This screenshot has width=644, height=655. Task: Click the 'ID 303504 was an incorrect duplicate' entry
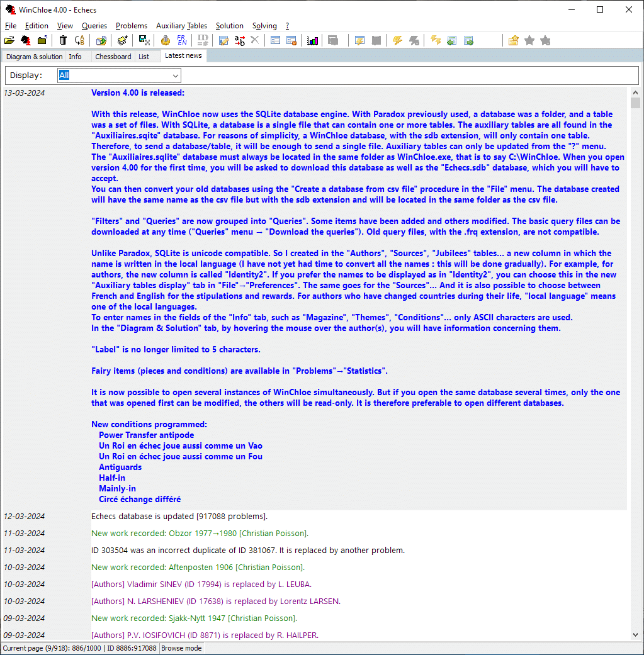(248, 551)
